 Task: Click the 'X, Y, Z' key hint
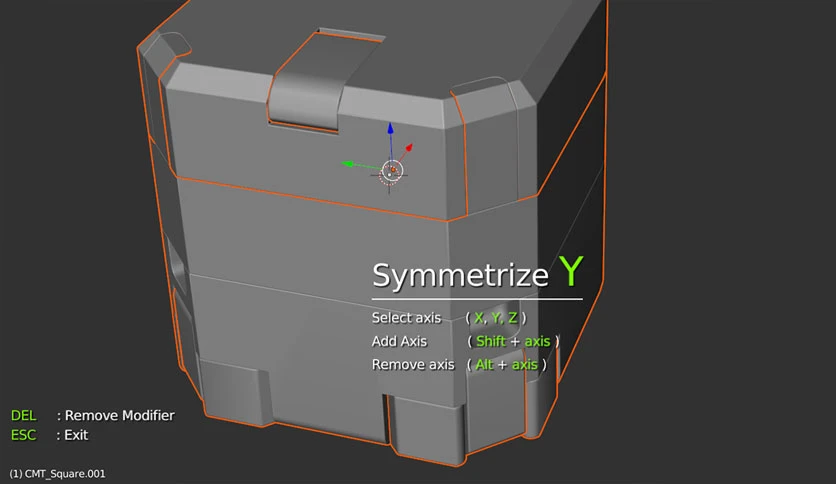pos(495,318)
